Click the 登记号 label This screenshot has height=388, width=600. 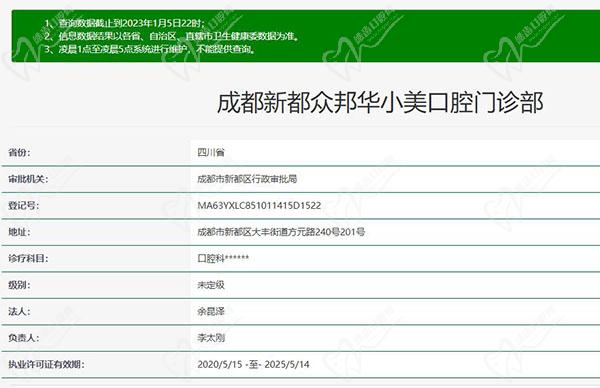[24, 205]
